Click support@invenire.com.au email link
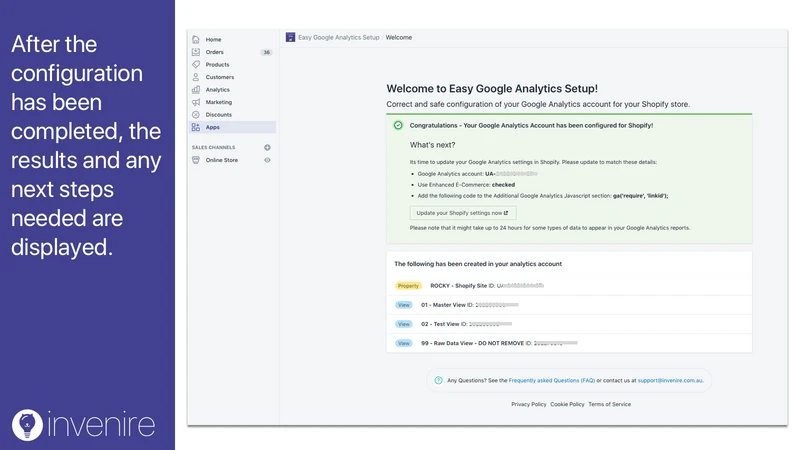 (670, 381)
